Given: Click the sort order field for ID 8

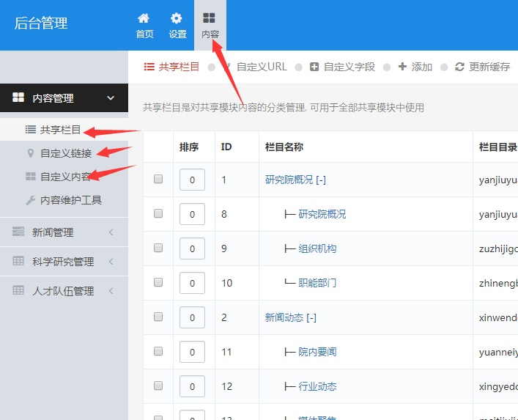Looking at the screenshot, I should point(192,214).
